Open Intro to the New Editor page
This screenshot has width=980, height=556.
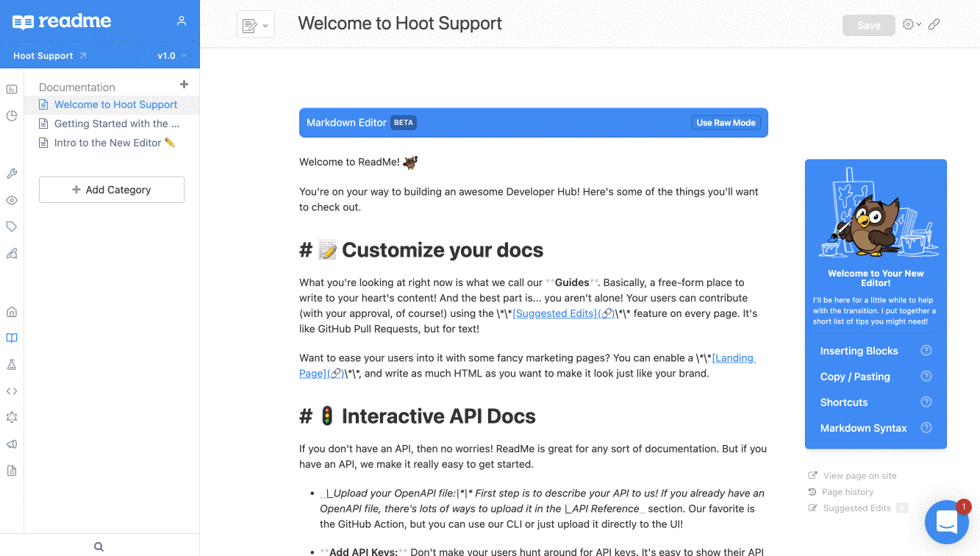(x=112, y=143)
